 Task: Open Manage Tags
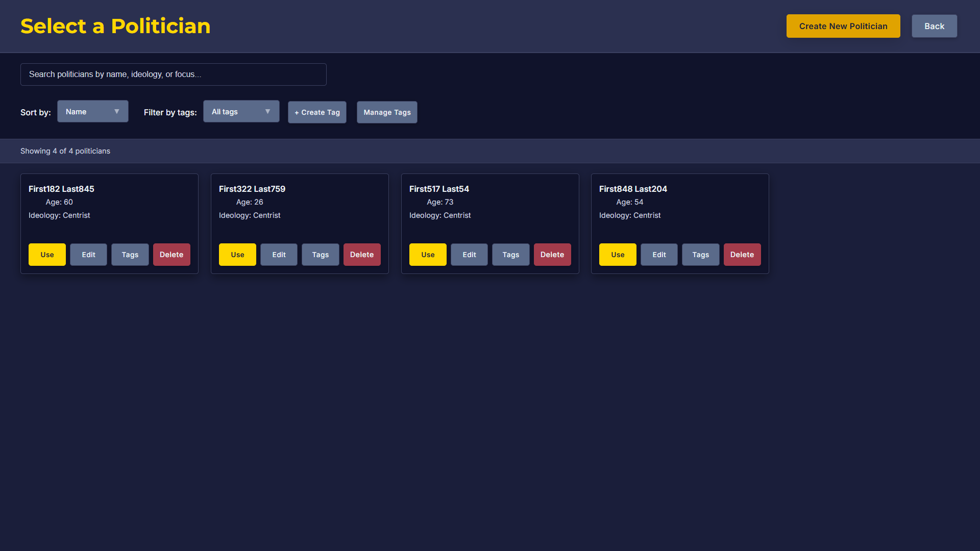click(387, 112)
